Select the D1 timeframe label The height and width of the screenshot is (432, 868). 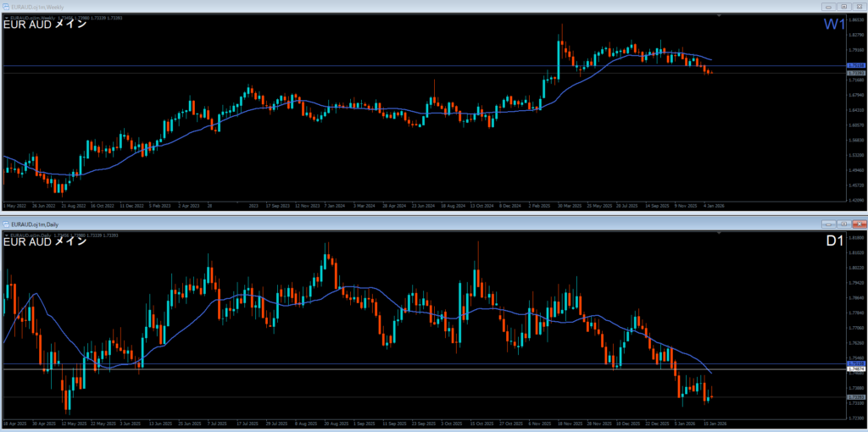coord(834,241)
